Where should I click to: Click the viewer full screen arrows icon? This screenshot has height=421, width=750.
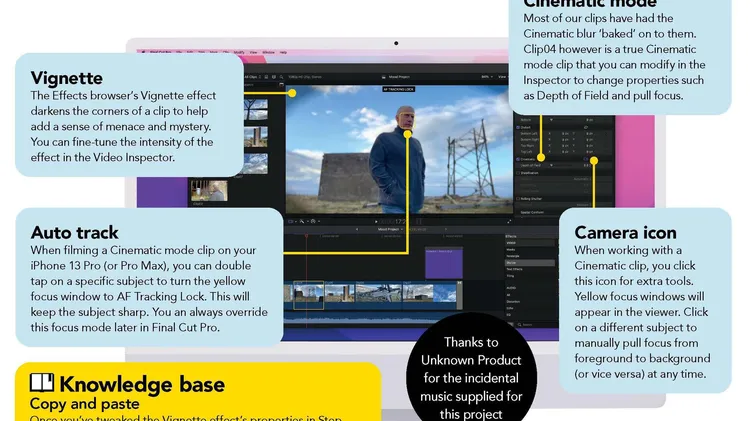click(x=509, y=222)
